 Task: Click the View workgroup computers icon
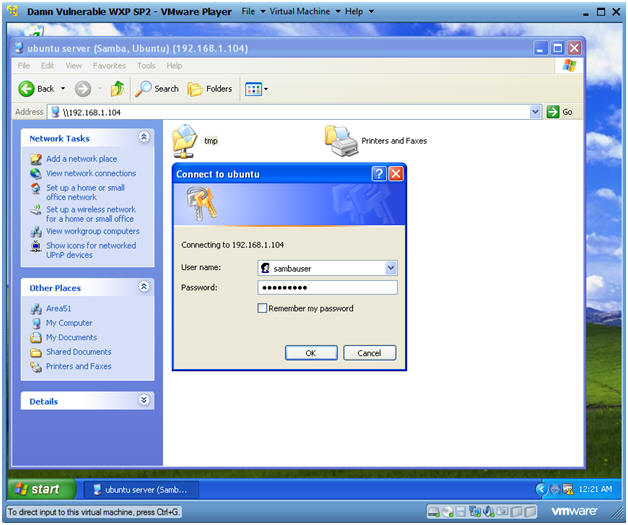(x=36, y=231)
